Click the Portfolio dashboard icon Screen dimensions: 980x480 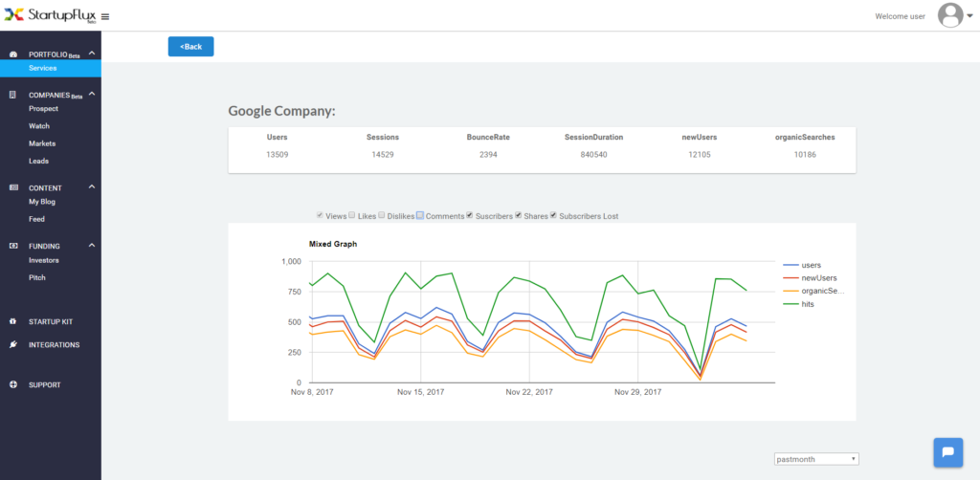13,55
